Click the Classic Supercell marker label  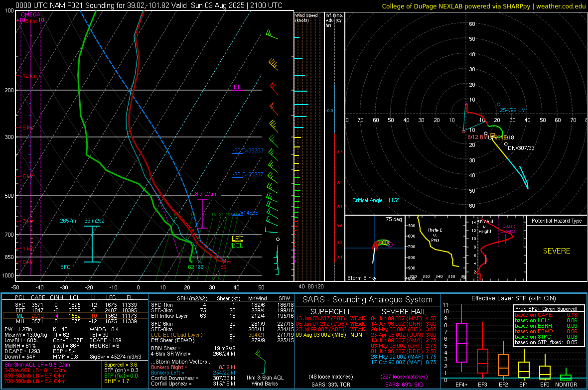pos(509,229)
